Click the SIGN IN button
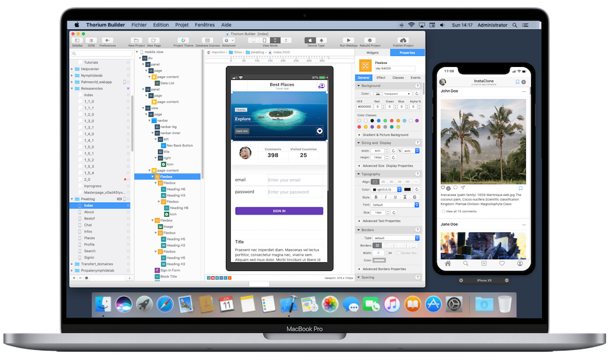This screenshot has width=609, height=364. pyautogui.click(x=279, y=211)
